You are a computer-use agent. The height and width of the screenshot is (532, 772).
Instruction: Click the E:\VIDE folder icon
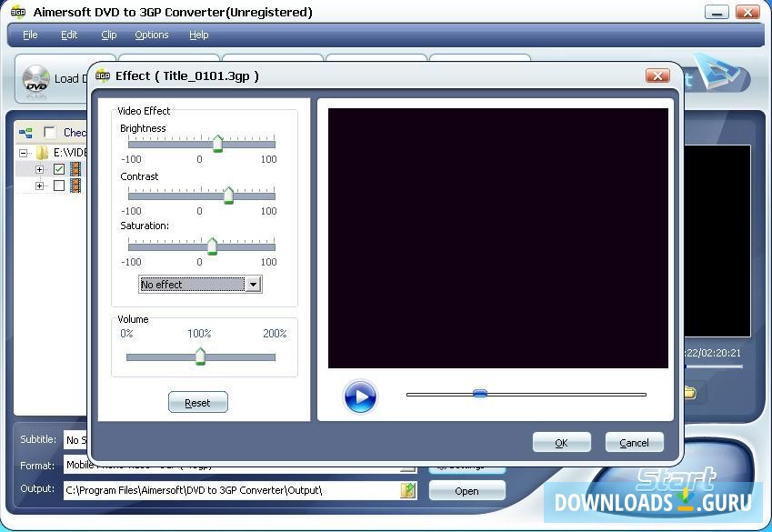point(43,153)
